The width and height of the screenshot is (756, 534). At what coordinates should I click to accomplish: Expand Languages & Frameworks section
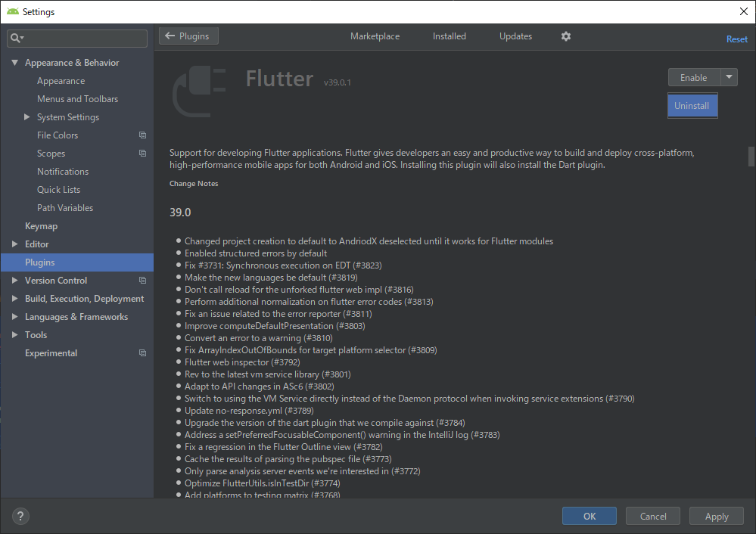[x=15, y=317]
